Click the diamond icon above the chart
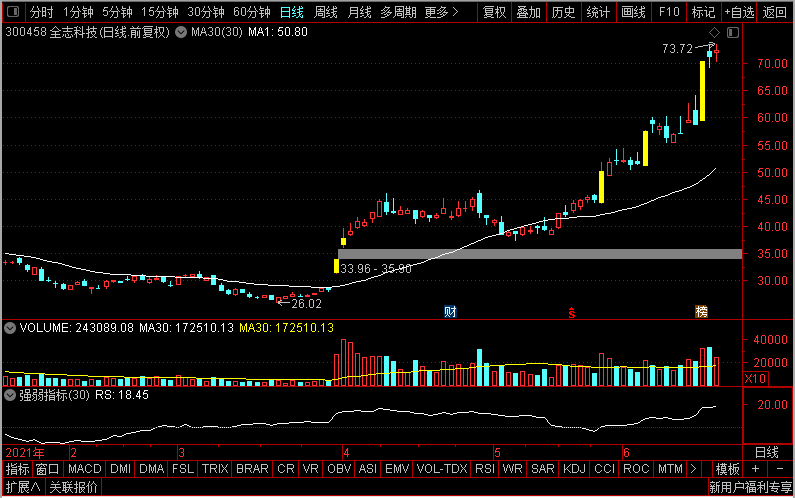This screenshot has width=795, height=498. coord(714,32)
